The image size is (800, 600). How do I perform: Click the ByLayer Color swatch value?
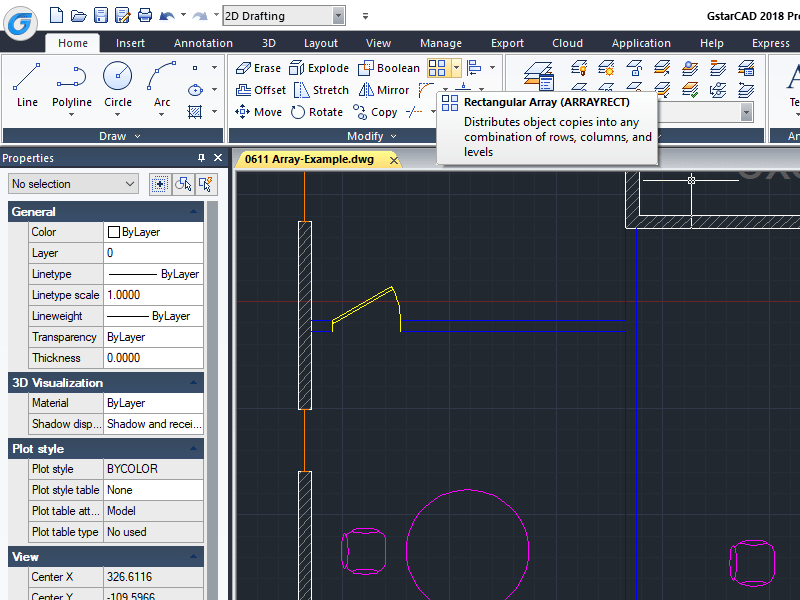tap(154, 232)
